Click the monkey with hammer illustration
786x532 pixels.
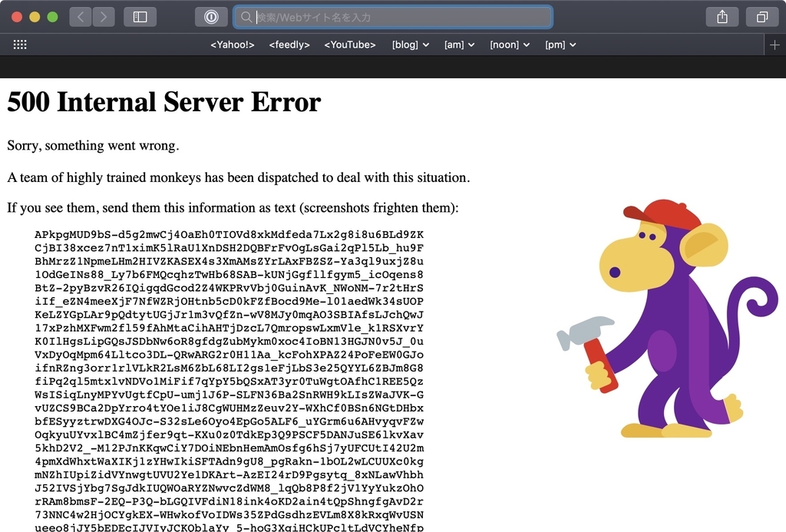667,319
